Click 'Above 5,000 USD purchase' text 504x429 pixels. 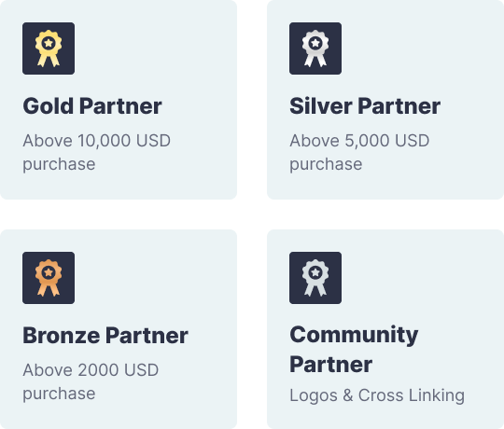click(359, 153)
